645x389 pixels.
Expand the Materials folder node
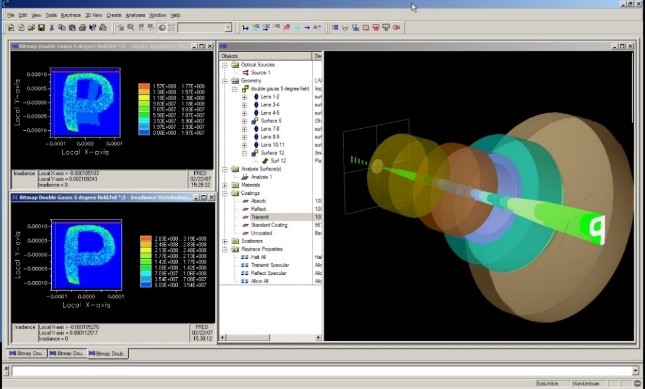225,185
